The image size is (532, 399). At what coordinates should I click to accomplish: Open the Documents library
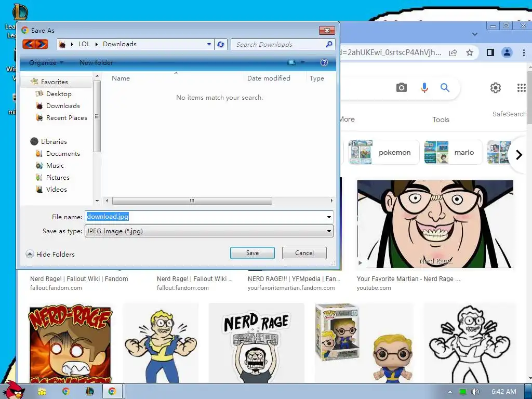tap(63, 154)
